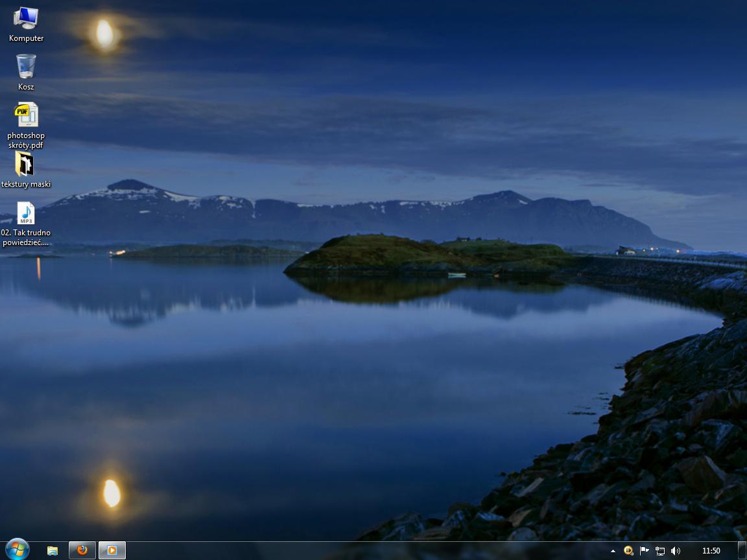747x560 pixels.
Task: Open Action Center flag icon
Action: [644, 550]
